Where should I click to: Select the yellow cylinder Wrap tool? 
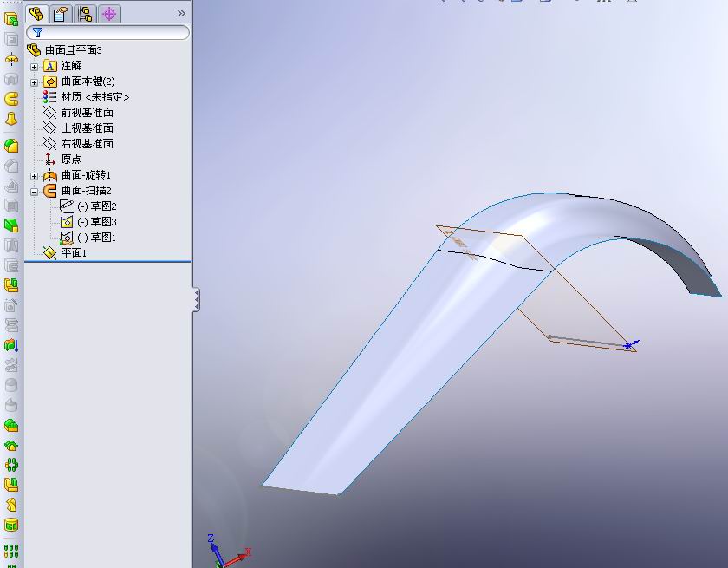(11, 525)
